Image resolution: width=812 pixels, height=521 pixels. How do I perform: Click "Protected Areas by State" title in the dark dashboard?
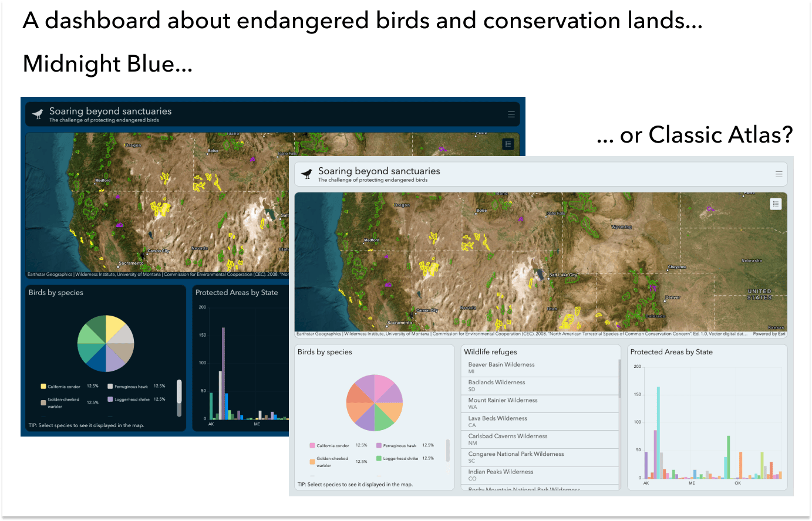click(x=237, y=293)
